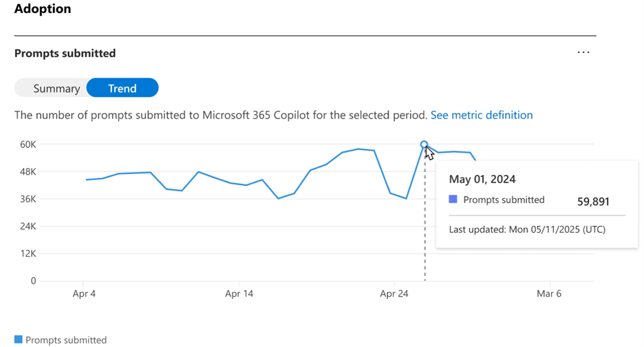Click the purple square in tooltip
Image resolution: width=644 pixels, height=347 pixels.
453,200
